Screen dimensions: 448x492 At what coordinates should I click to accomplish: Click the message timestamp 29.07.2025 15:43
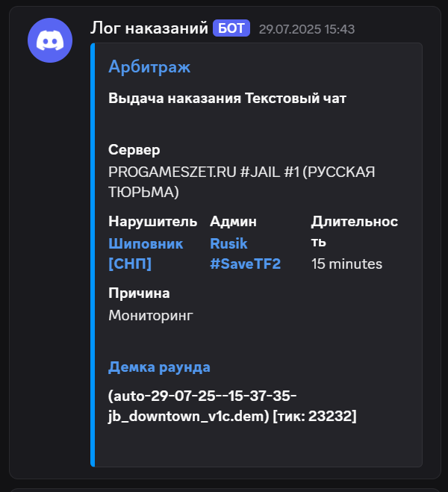point(307,29)
